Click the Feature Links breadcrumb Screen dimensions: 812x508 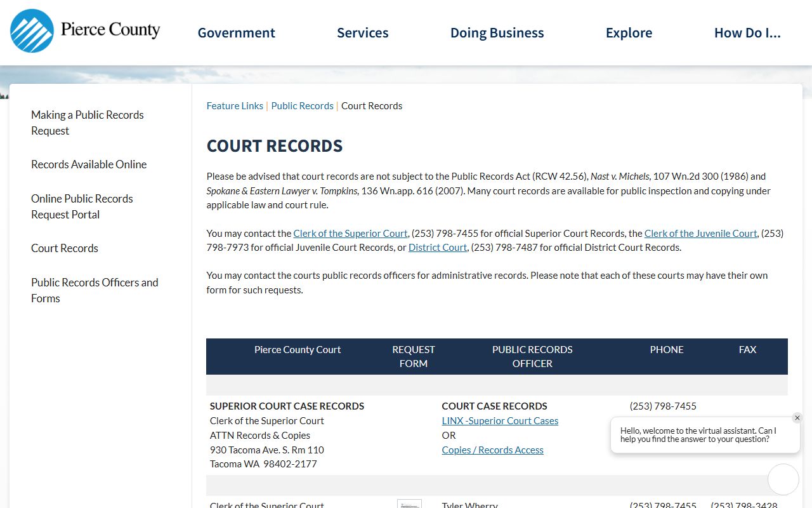pos(235,106)
